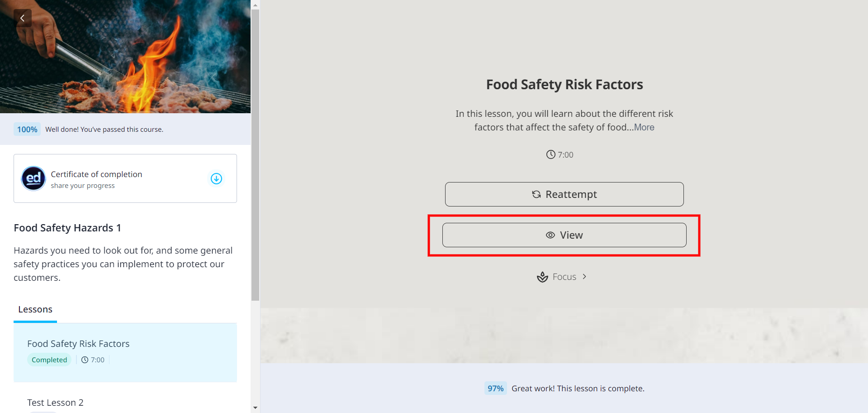Switch to the Lessons tab
The height and width of the screenshot is (413, 868).
35,309
